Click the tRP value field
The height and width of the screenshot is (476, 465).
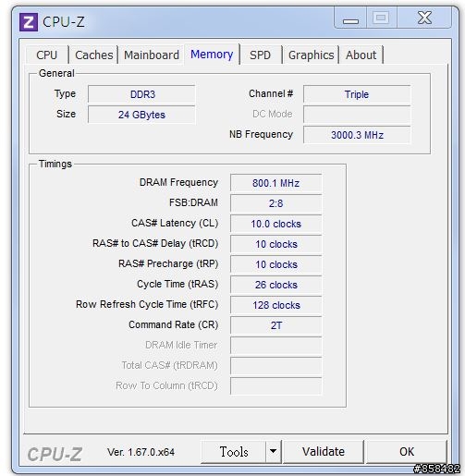point(275,264)
